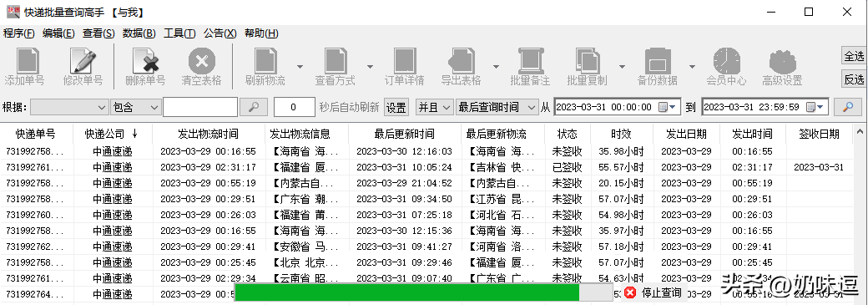Click the search magnifier beside the keyword field

coord(254,107)
